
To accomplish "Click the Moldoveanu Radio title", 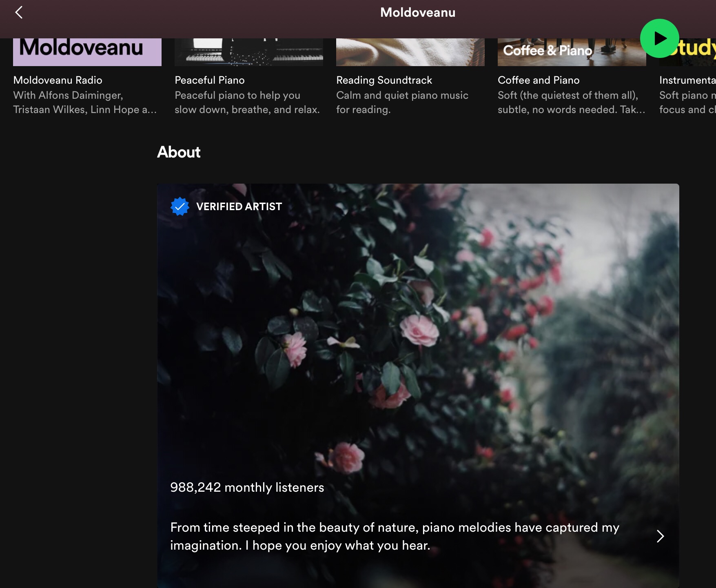I will (x=58, y=80).
